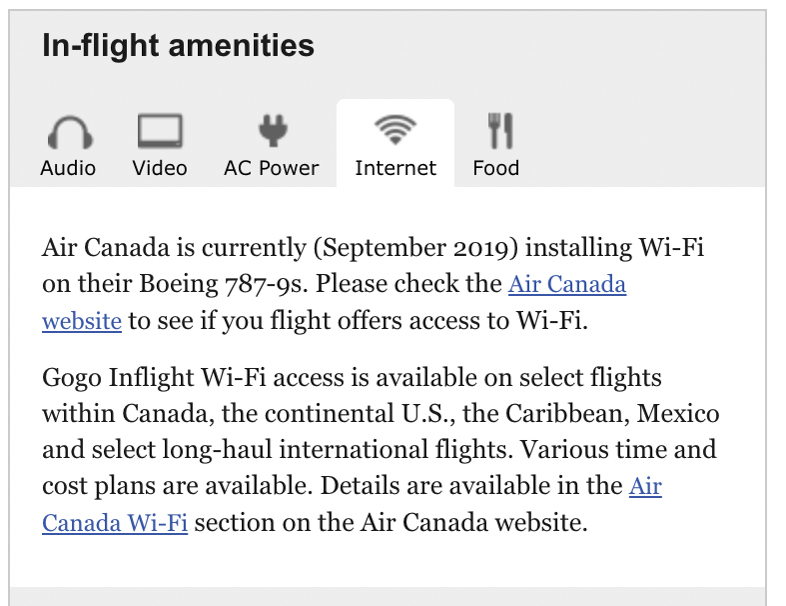The width and height of the screenshot is (786, 606).
Task: Click the In-flight amenities heading
Action: [178, 45]
